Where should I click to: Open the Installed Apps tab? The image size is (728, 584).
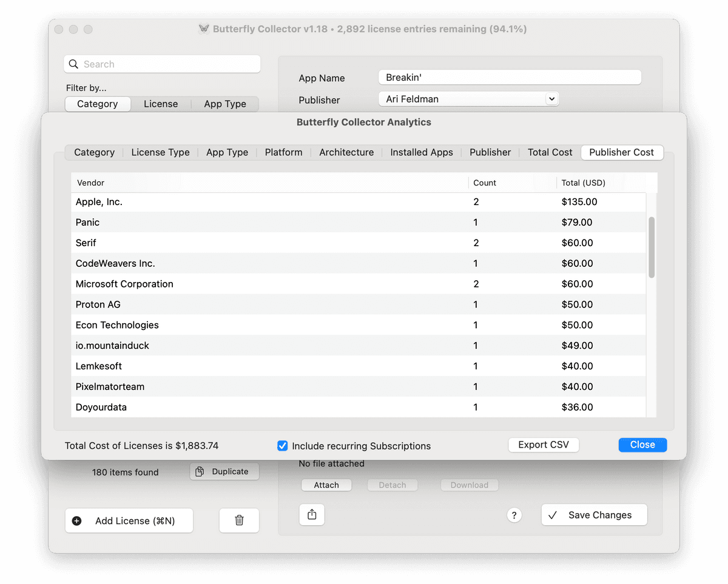coord(421,152)
